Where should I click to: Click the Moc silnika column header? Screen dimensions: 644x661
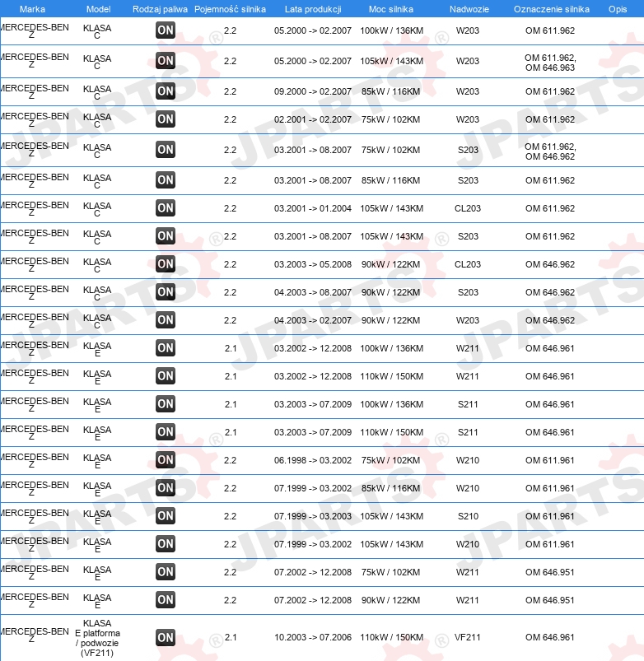tap(391, 9)
